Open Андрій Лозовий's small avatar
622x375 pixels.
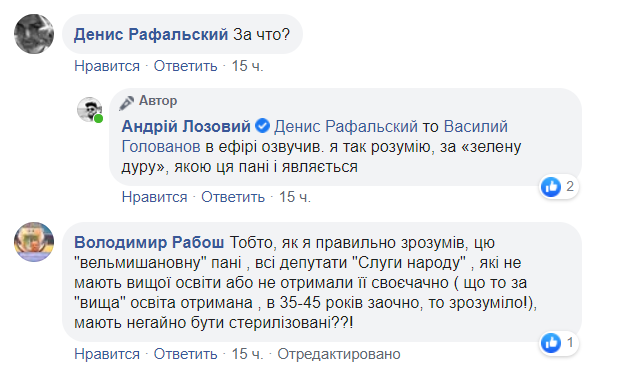[x=90, y=109]
